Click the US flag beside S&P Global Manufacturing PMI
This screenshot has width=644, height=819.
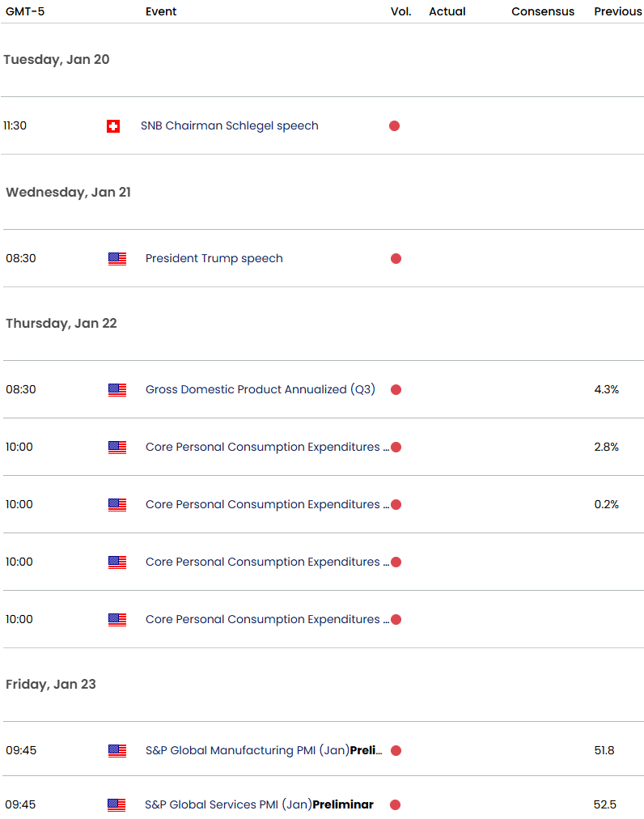pos(117,751)
